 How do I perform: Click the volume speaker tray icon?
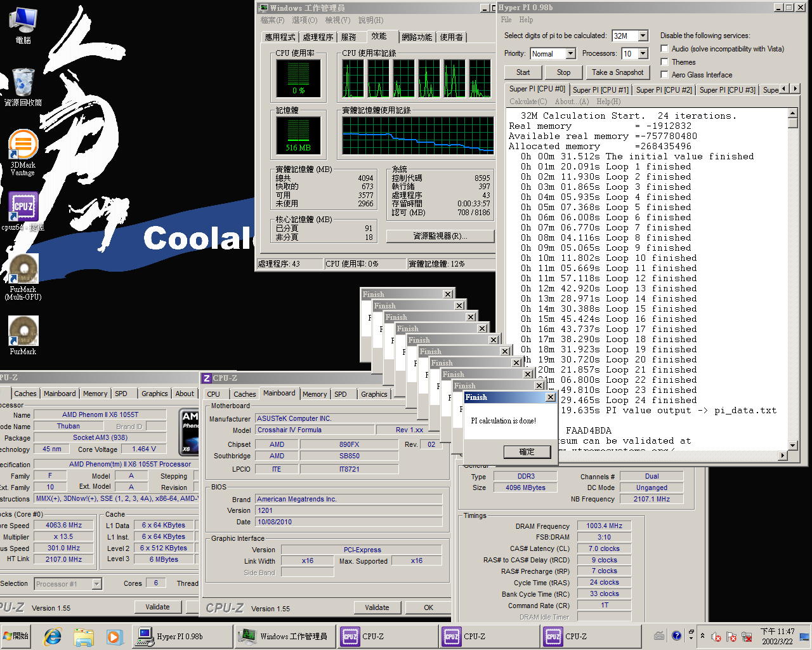click(716, 636)
